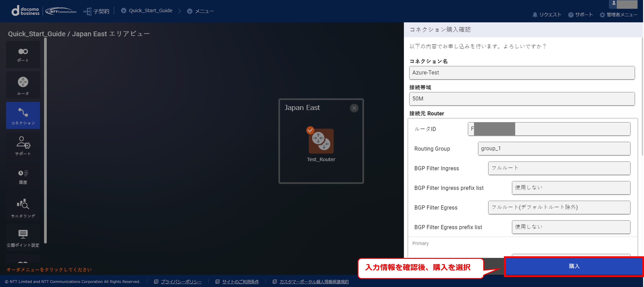Click the BGP Filter Egress field

pos(559,207)
